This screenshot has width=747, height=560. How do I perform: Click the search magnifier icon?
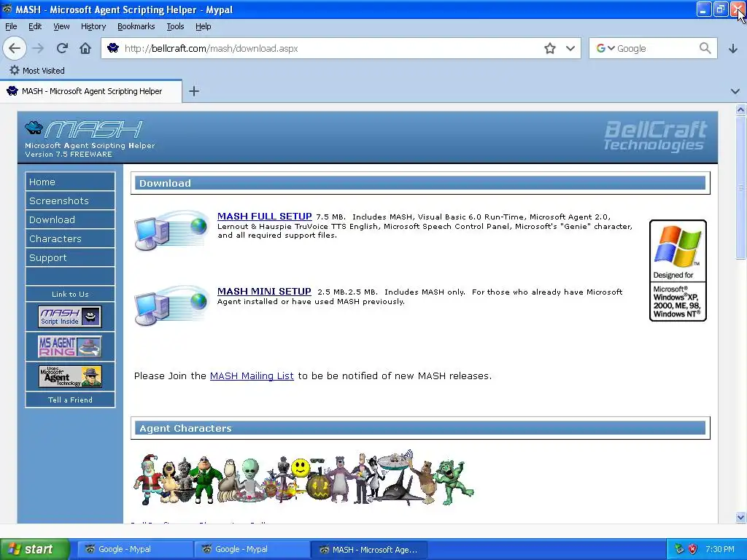click(705, 48)
